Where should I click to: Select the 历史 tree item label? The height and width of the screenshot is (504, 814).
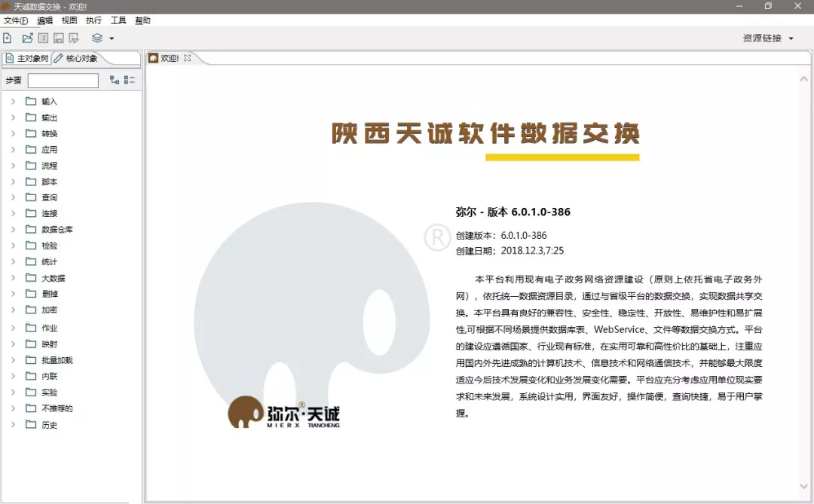(x=49, y=425)
